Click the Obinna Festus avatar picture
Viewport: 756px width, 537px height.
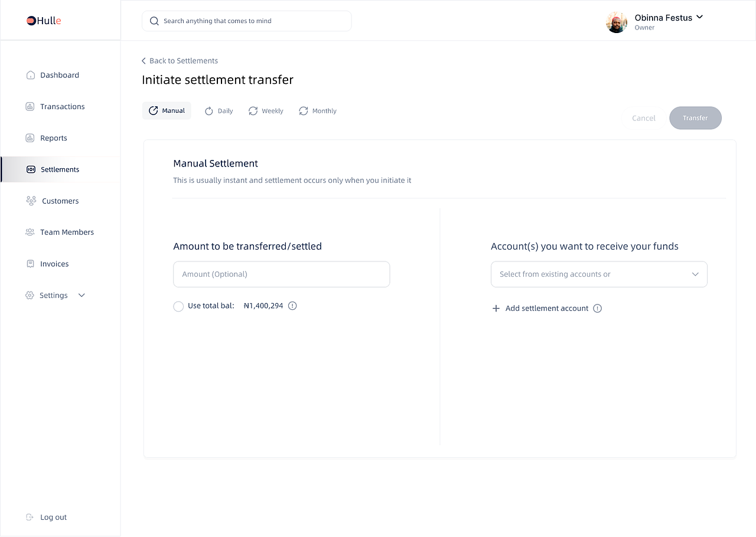(617, 22)
